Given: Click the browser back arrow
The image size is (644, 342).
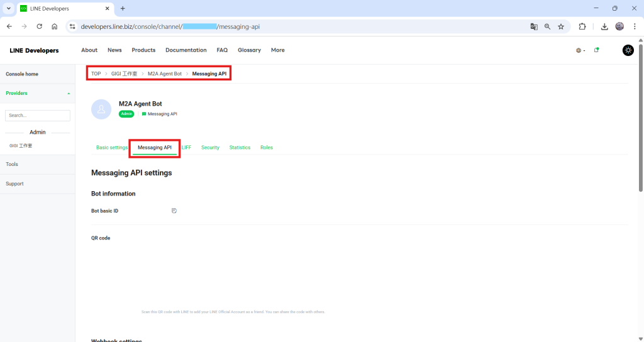Looking at the screenshot, I should [9, 26].
